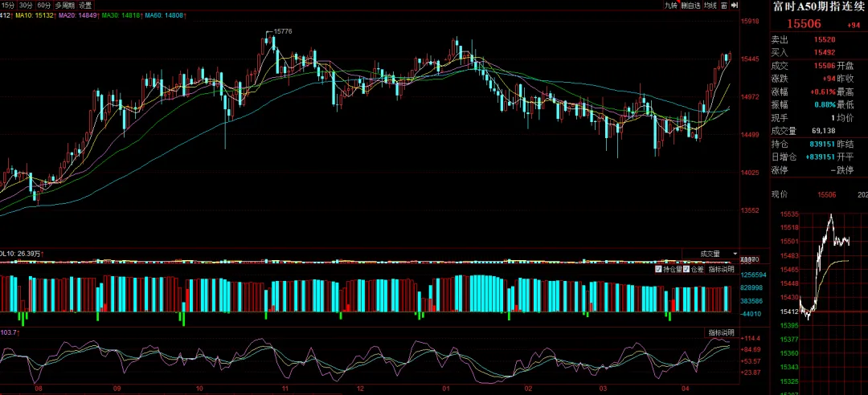Toggle the 九转 indicator button
The width and height of the screenshot is (868, 395).
[x=671, y=5]
